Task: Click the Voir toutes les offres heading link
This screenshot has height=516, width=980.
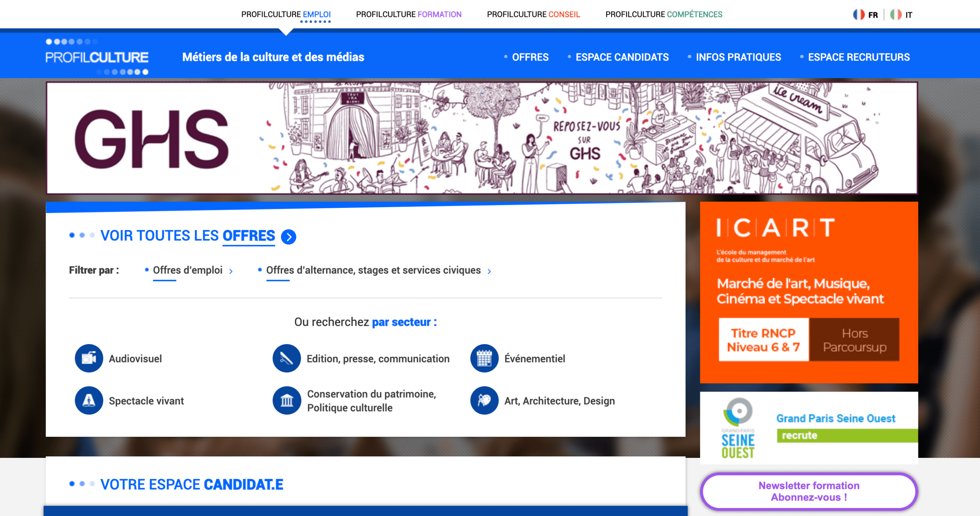Action: pos(188,235)
